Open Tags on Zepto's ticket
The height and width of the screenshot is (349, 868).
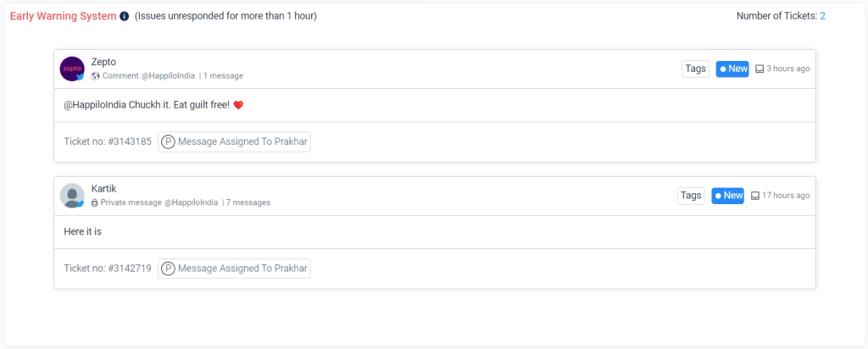coord(695,69)
